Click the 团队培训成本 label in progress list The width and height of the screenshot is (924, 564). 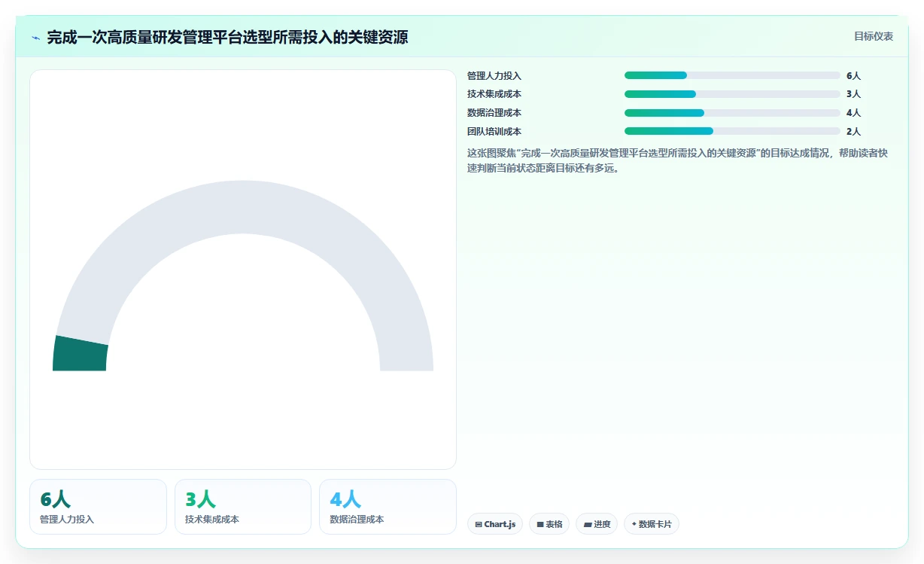pos(494,132)
